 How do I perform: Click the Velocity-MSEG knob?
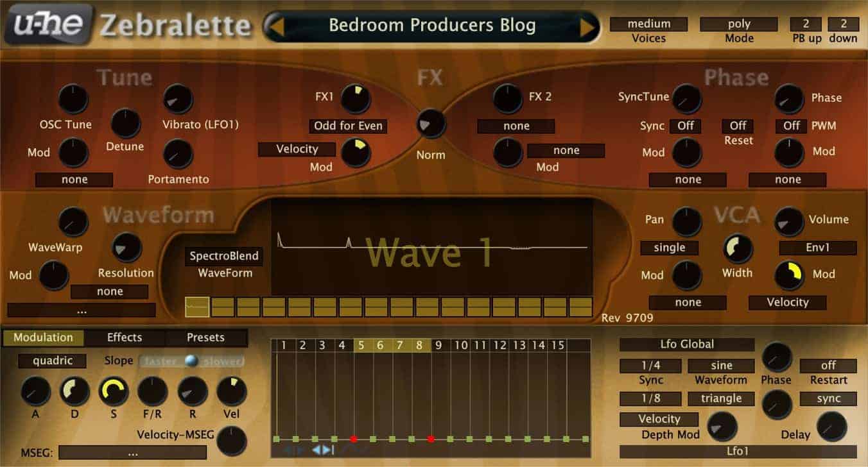pos(232,441)
